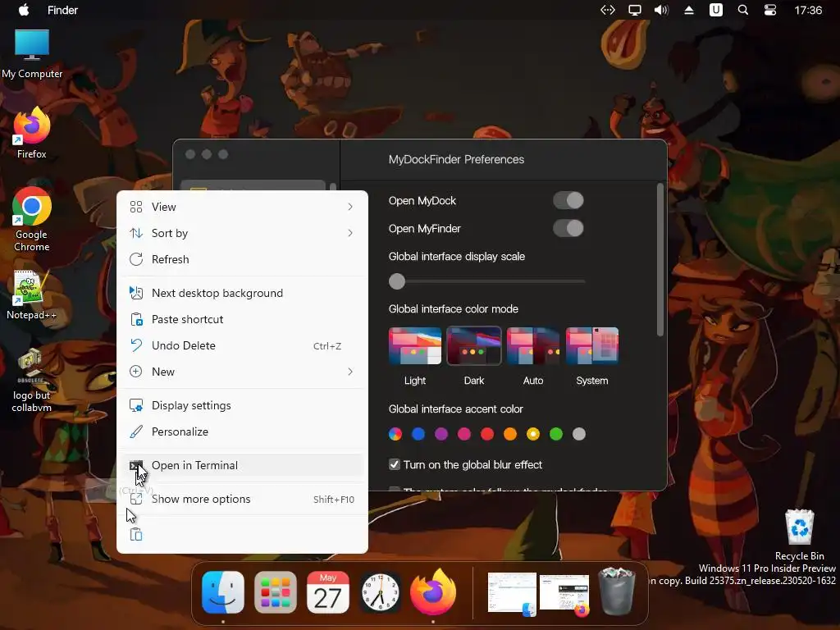
Task: Pick the green accent color
Action: [x=556, y=434]
